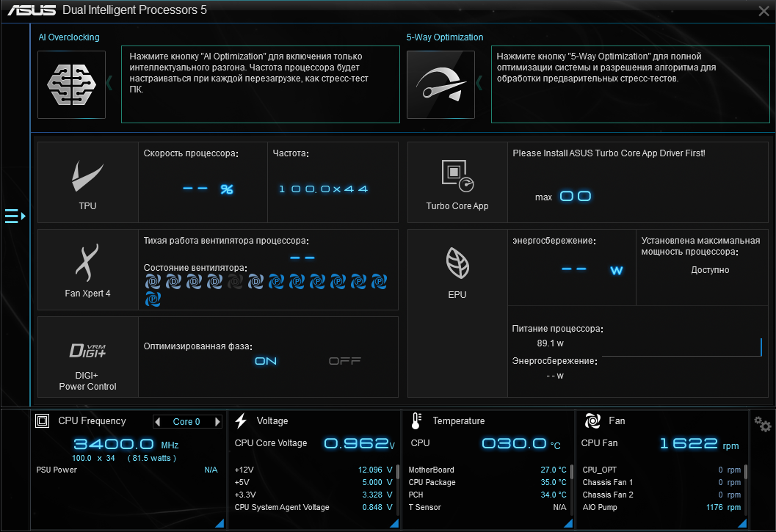The width and height of the screenshot is (776, 532).
Task: Click the +12V voltage row
Action: click(313, 470)
